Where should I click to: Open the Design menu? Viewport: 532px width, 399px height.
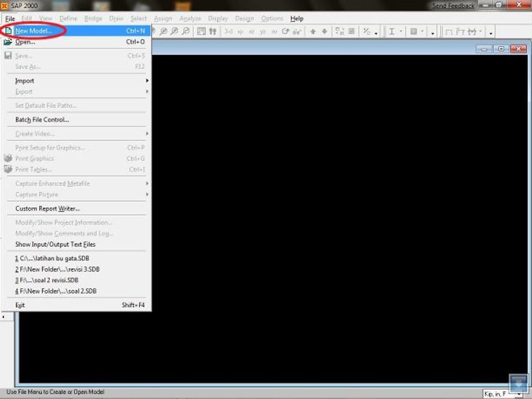tap(244, 18)
